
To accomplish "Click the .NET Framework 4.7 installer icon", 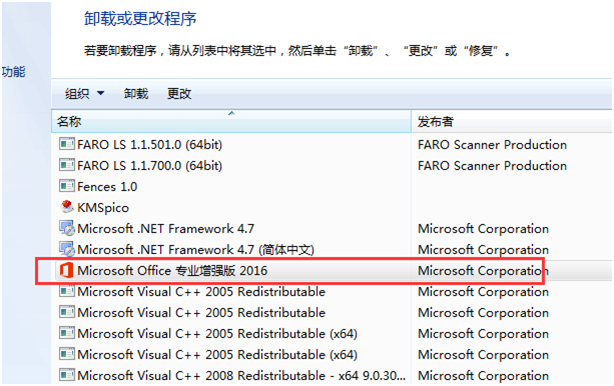I will [67, 228].
